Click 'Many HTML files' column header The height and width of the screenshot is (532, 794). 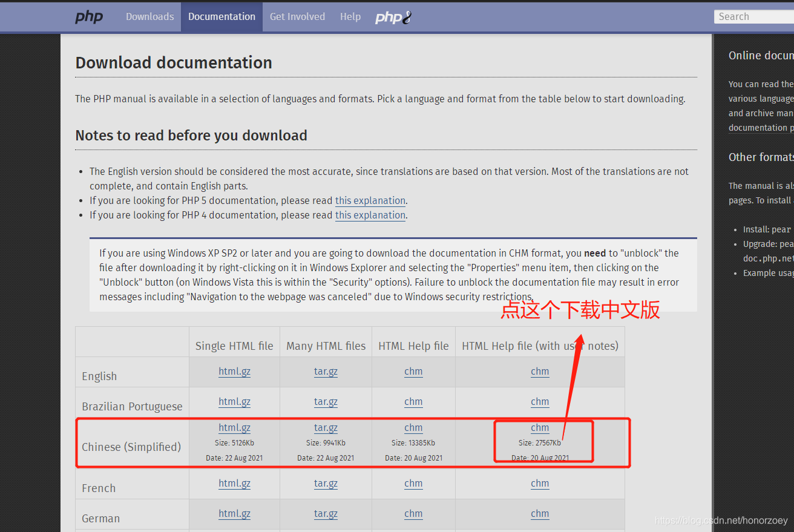(326, 346)
